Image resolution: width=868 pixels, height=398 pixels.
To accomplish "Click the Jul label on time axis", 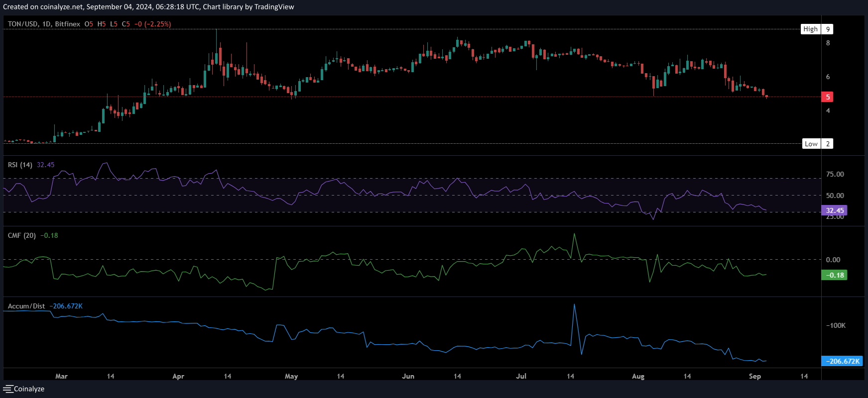I will [521, 376].
